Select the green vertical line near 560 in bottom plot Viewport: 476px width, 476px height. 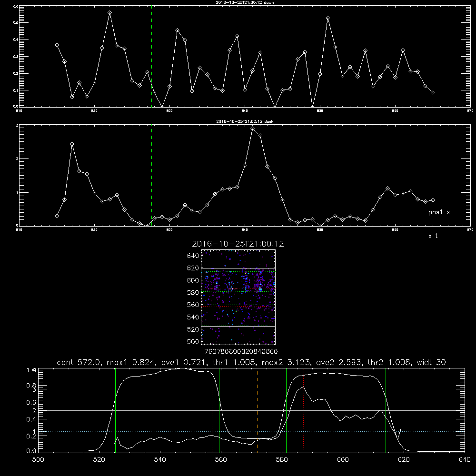click(x=219, y=410)
